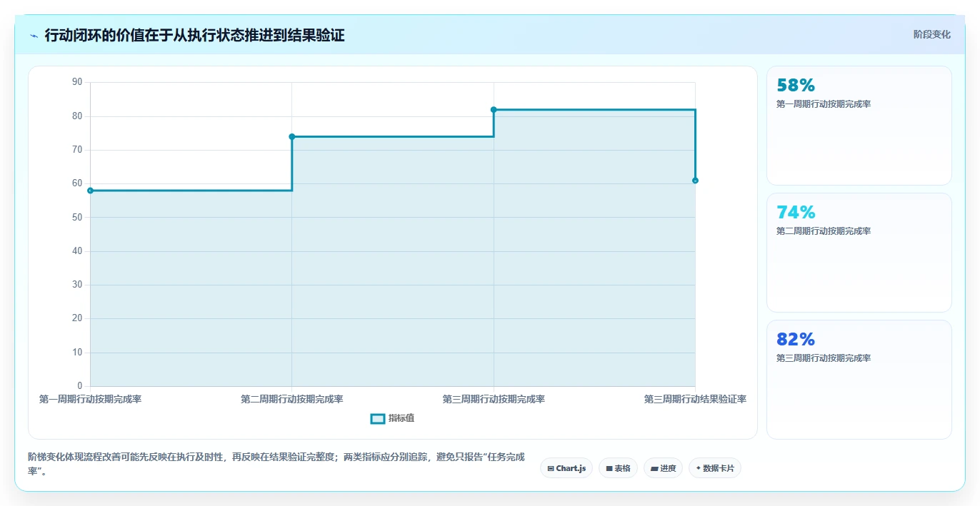The height and width of the screenshot is (506, 980).
Task: Open the 82% stat card
Action: coord(859,380)
